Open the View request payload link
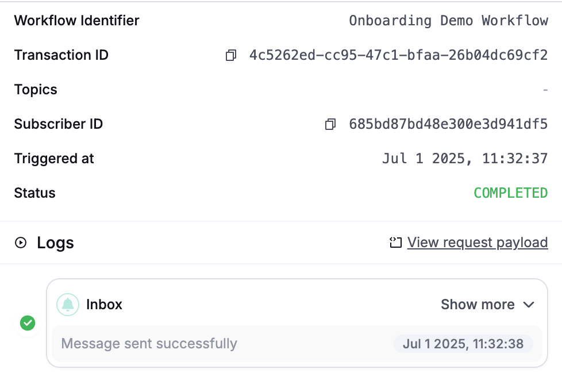 (478, 243)
